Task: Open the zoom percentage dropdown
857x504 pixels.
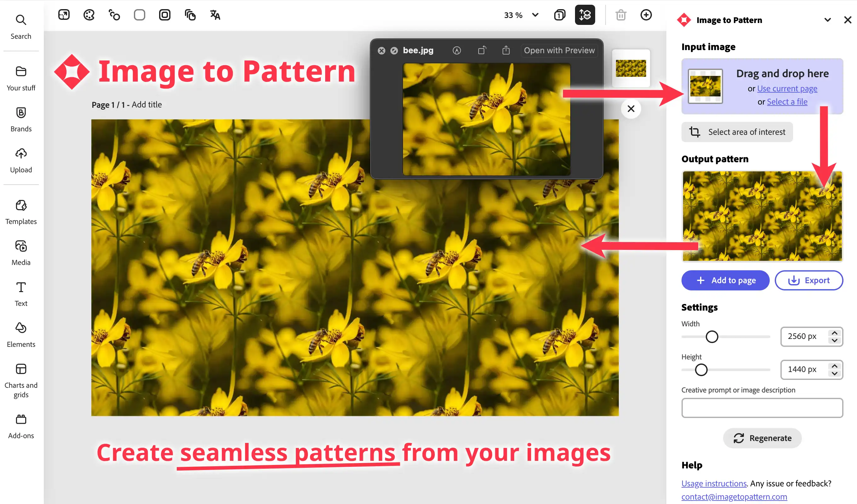Action: (535, 15)
